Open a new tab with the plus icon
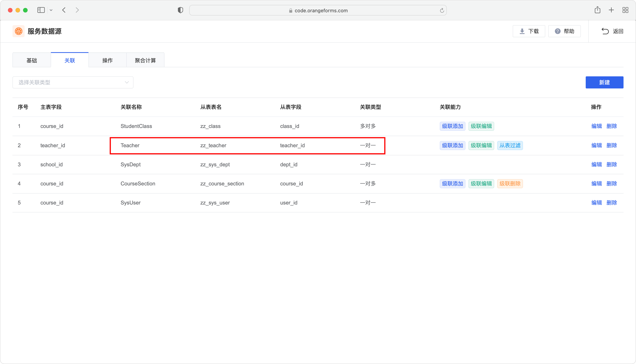Viewport: 636px width, 364px height. pyautogui.click(x=611, y=10)
